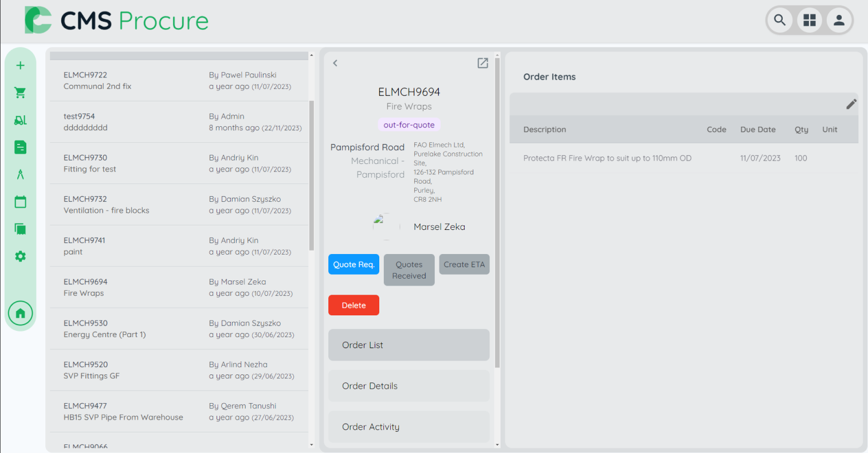Open the settings gear icon

pos(21,256)
